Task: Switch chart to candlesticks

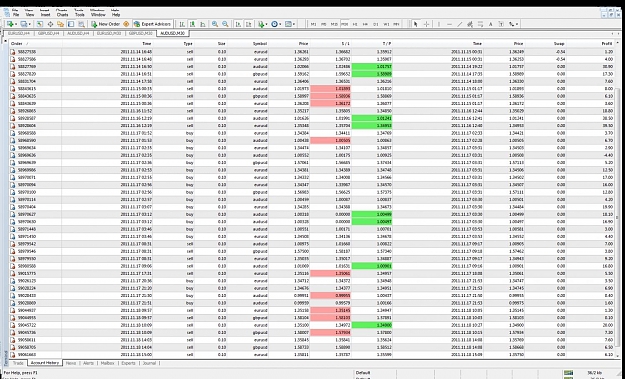Action: tap(192, 24)
